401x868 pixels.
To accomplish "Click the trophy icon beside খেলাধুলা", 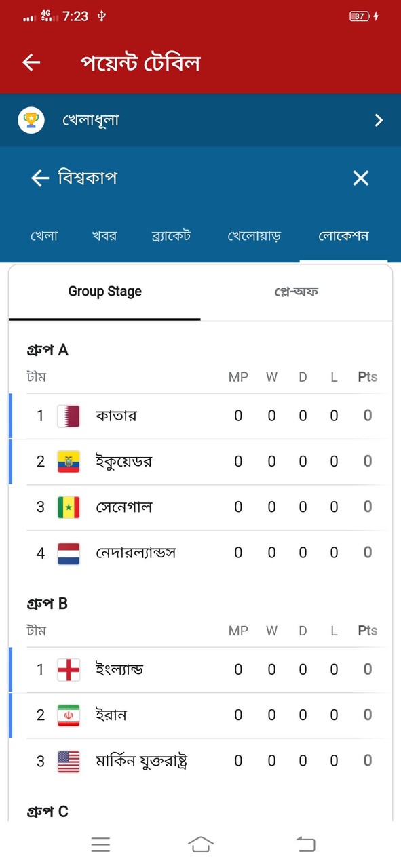I will pos(29,120).
